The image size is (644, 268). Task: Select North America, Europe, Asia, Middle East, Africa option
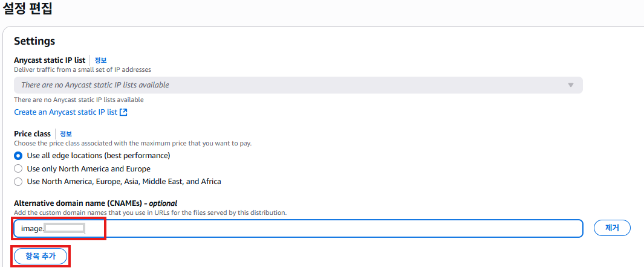tap(18, 182)
